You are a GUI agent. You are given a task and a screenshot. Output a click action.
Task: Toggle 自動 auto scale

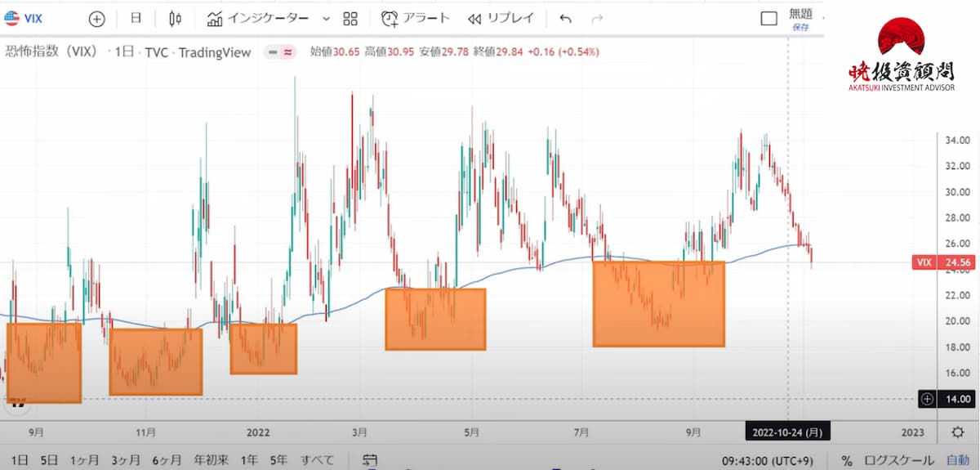tap(957, 460)
